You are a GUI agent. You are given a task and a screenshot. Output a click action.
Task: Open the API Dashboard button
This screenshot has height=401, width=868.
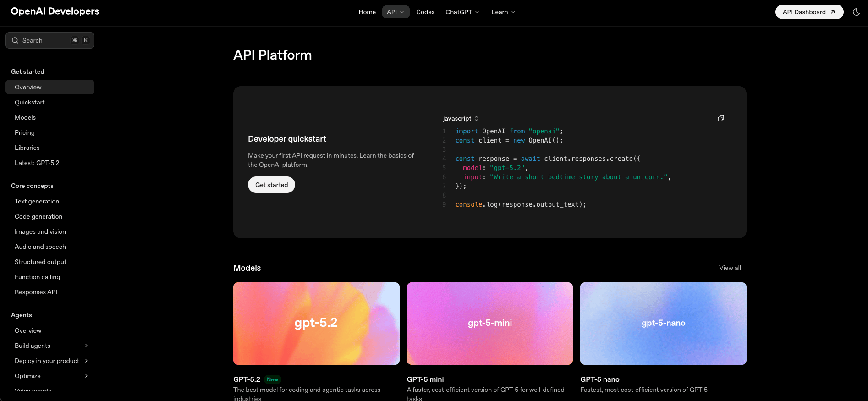(x=809, y=12)
